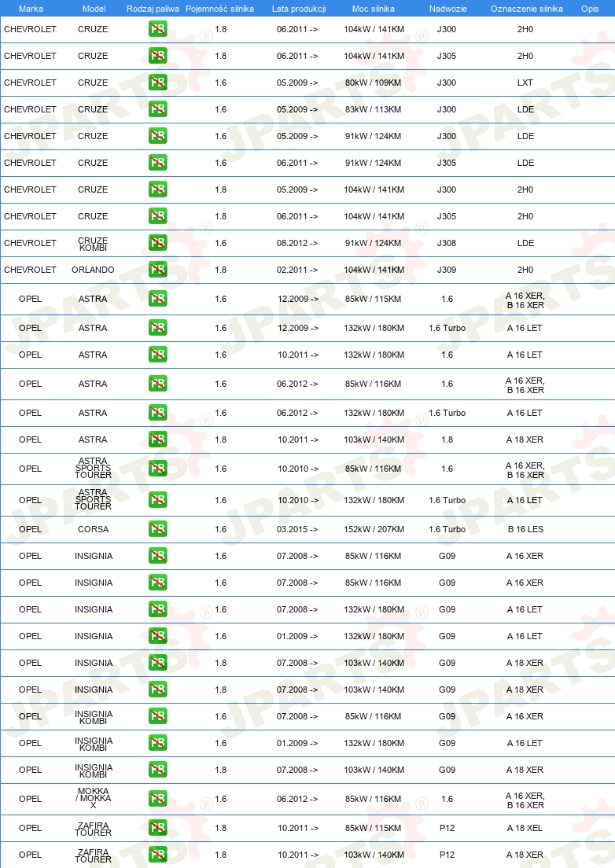Click the Moc silnika column header

click(374, 9)
